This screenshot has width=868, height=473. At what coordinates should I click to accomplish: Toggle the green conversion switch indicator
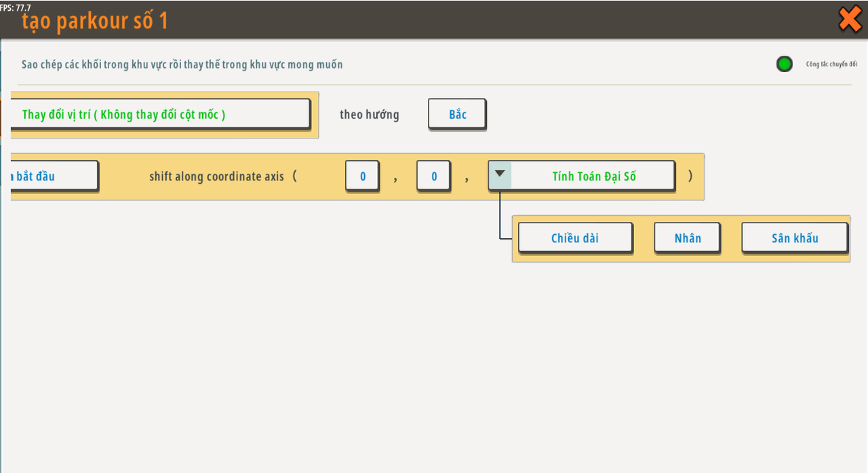(785, 64)
